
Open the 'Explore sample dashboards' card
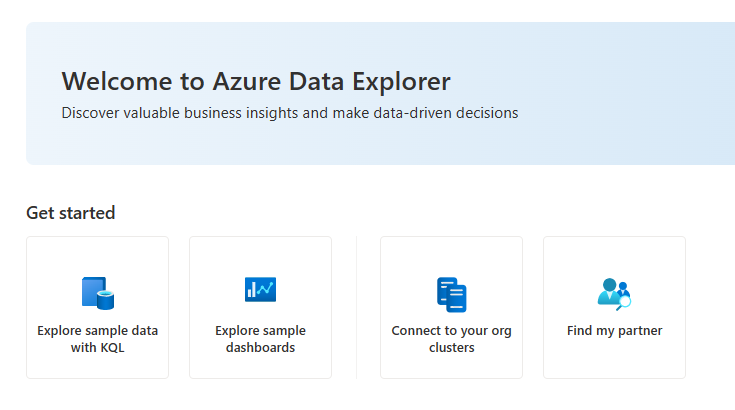[x=261, y=307]
